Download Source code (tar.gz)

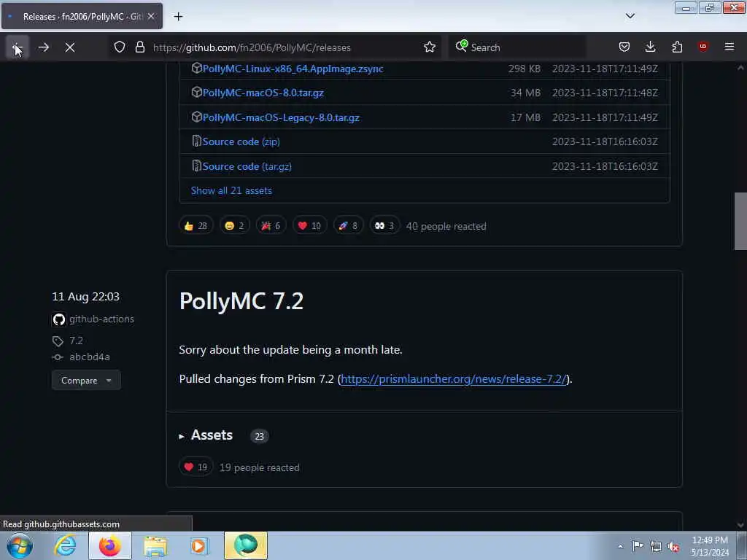click(x=247, y=166)
